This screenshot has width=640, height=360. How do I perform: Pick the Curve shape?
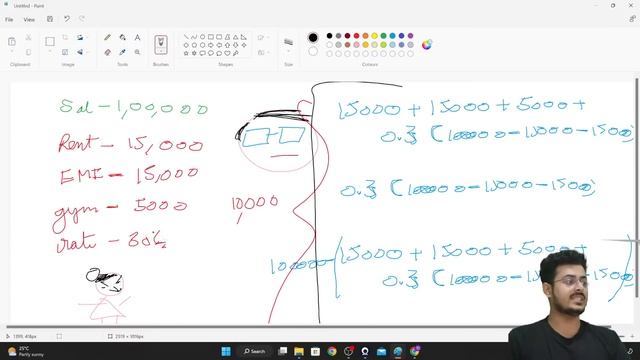(194, 37)
